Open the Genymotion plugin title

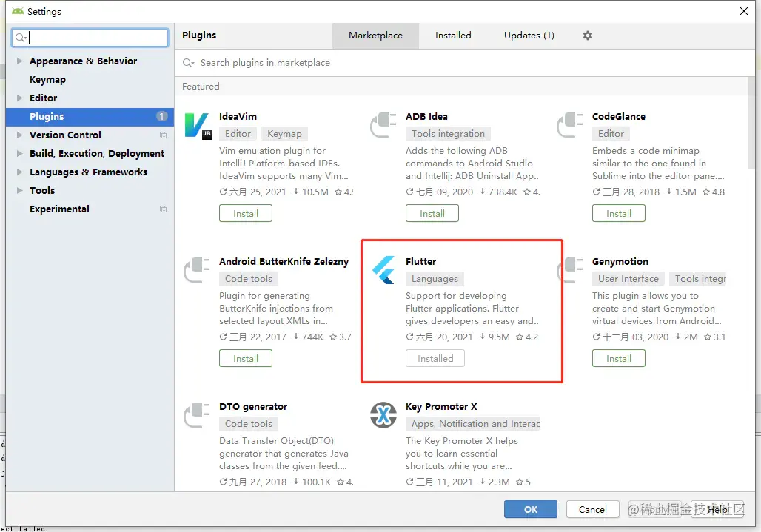[620, 261]
